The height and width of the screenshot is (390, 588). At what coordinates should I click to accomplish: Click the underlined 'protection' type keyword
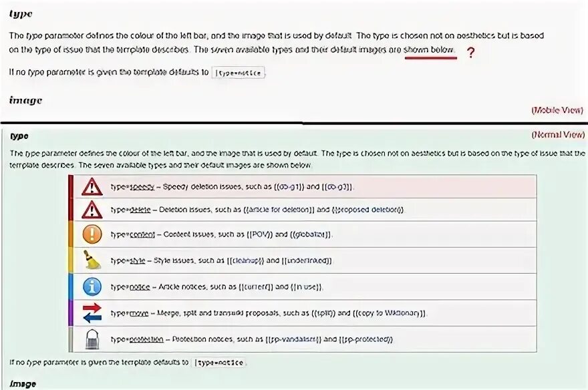tap(146, 339)
